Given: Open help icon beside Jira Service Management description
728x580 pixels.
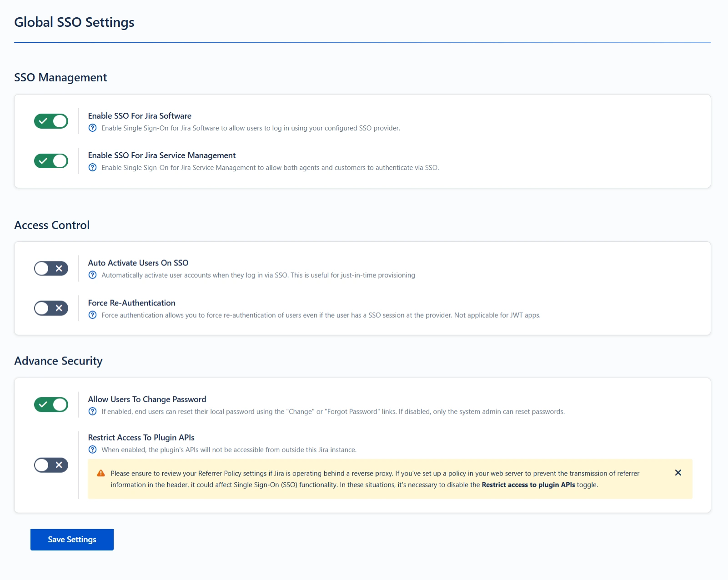Looking at the screenshot, I should pos(92,168).
